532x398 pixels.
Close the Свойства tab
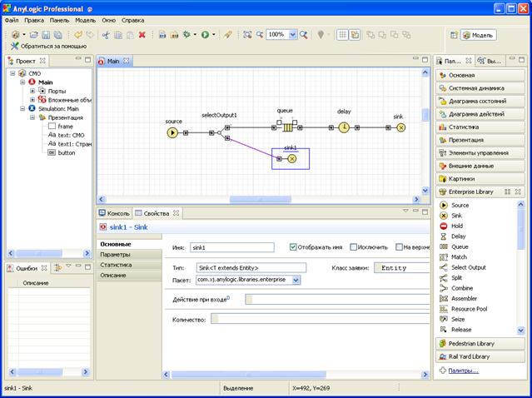click(176, 213)
